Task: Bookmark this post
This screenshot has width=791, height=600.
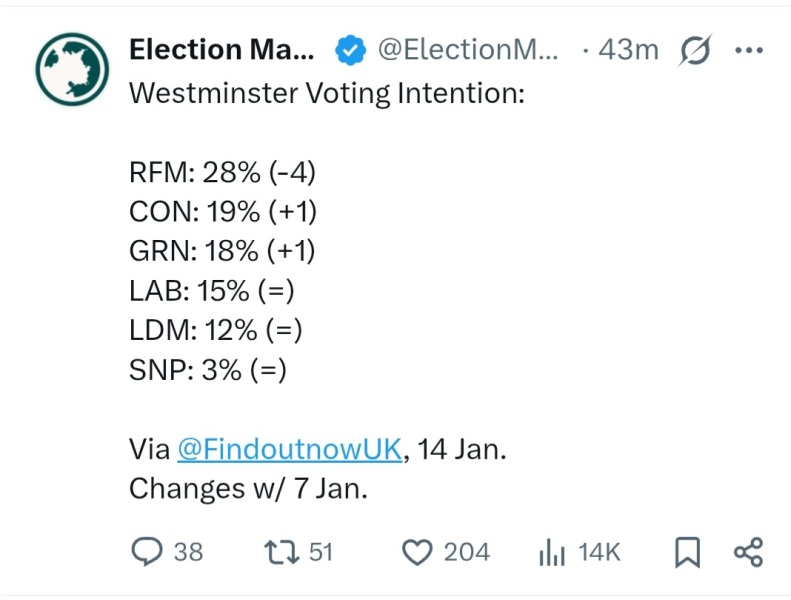Action: 687,552
